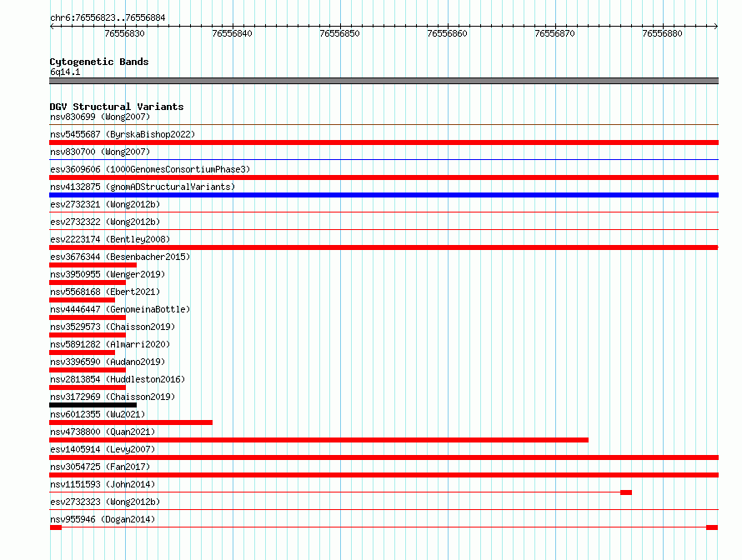This screenshot has height=560, width=742.
Task: Click ruler position 76556830
Action: 125,33
